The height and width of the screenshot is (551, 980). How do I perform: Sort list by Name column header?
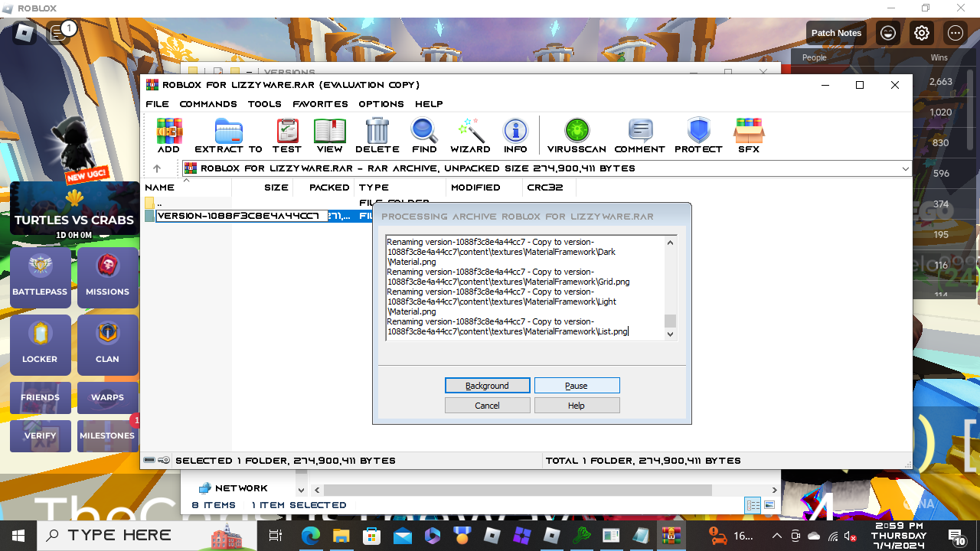point(187,187)
